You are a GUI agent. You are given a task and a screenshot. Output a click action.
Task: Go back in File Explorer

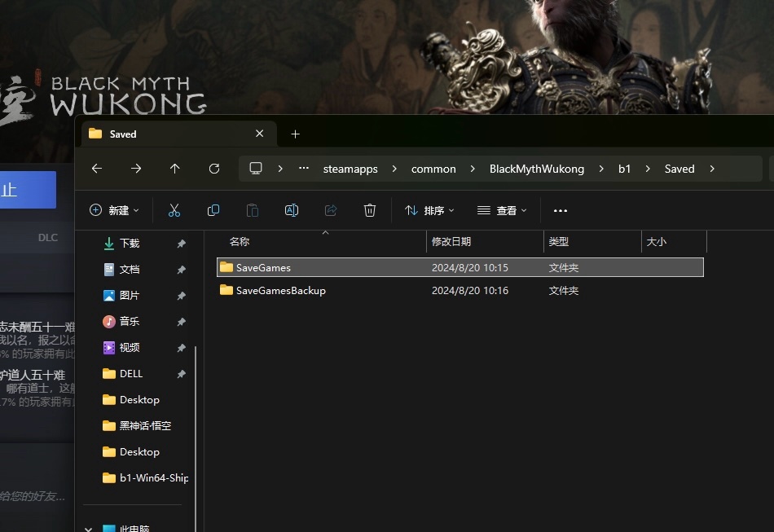tap(97, 169)
